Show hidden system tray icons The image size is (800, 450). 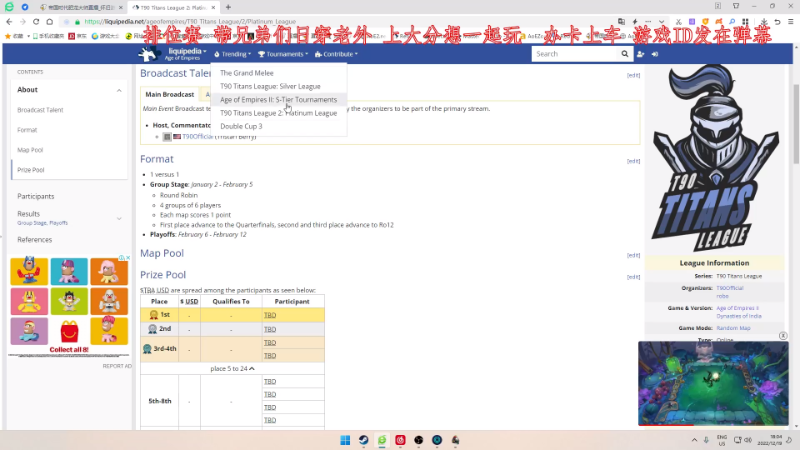[x=694, y=440]
